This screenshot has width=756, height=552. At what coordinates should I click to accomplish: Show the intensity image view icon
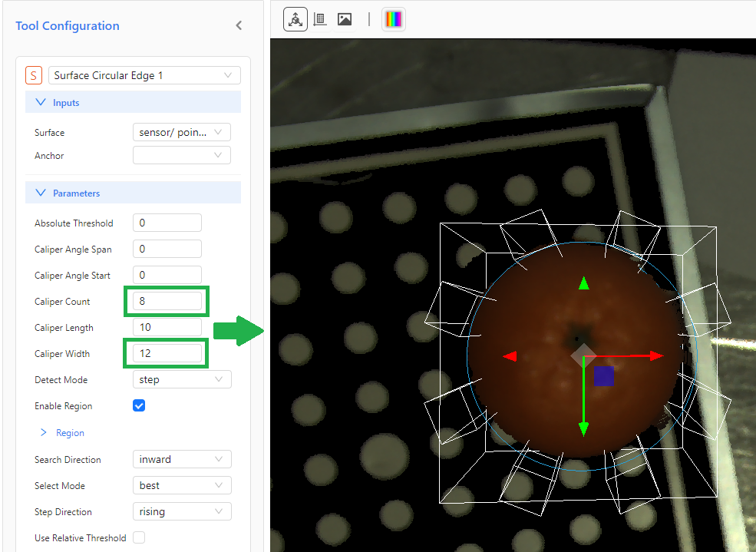345,20
